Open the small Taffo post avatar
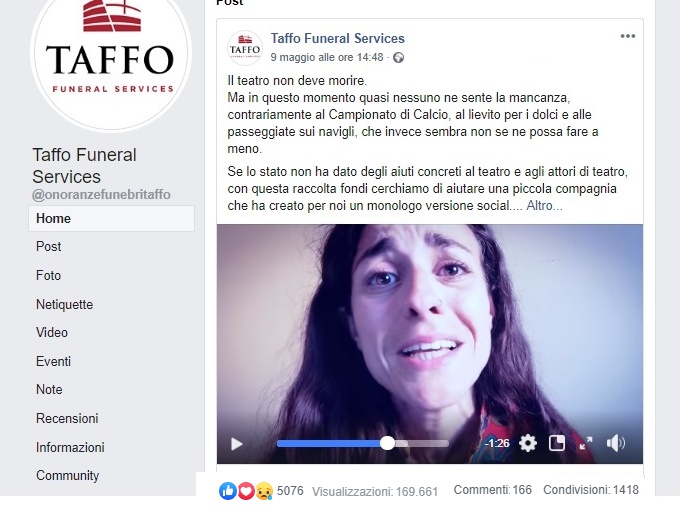 [x=245, y=48]
